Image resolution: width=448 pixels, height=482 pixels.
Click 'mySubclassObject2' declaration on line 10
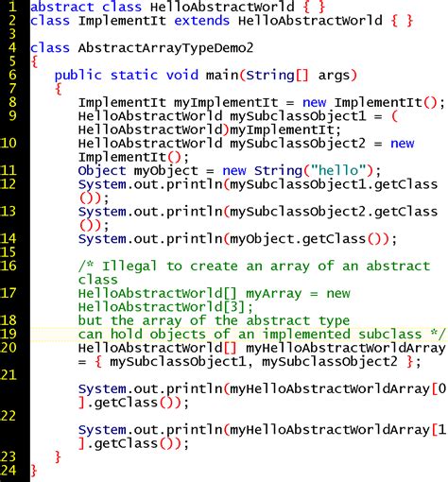coord(298,144)
